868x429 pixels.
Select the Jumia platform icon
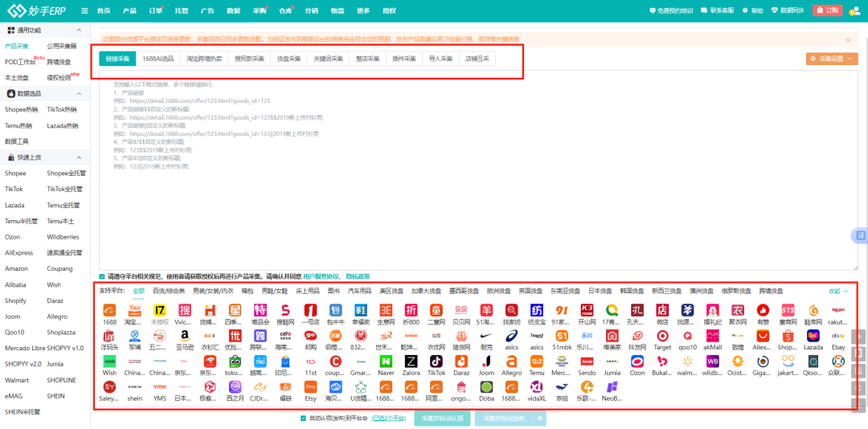[612, 362]
